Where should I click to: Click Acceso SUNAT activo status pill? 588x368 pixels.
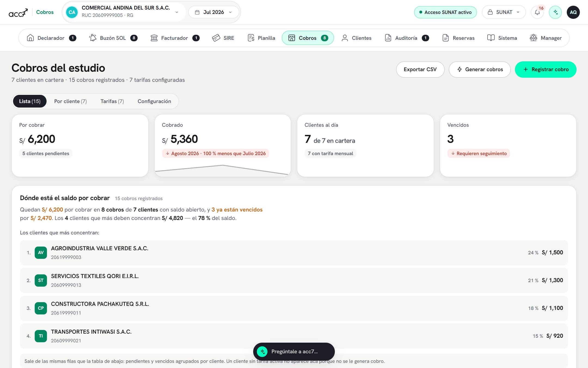445,12
